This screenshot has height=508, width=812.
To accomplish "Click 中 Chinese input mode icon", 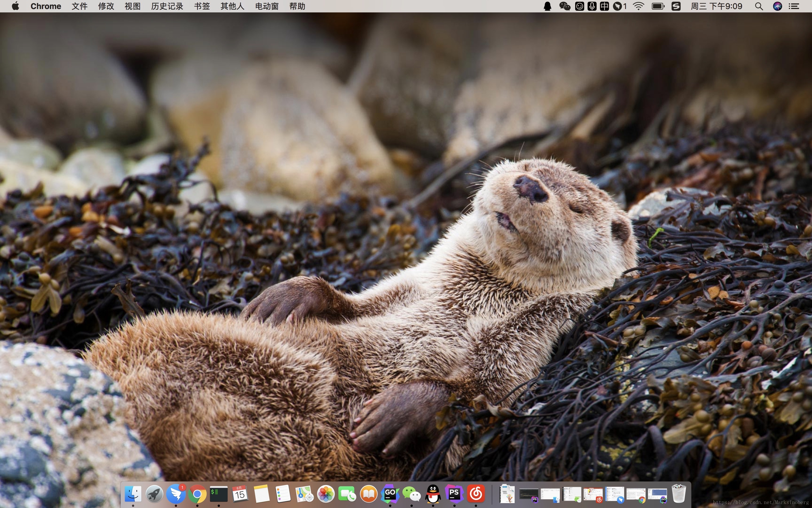I will (x=604, y=6).
